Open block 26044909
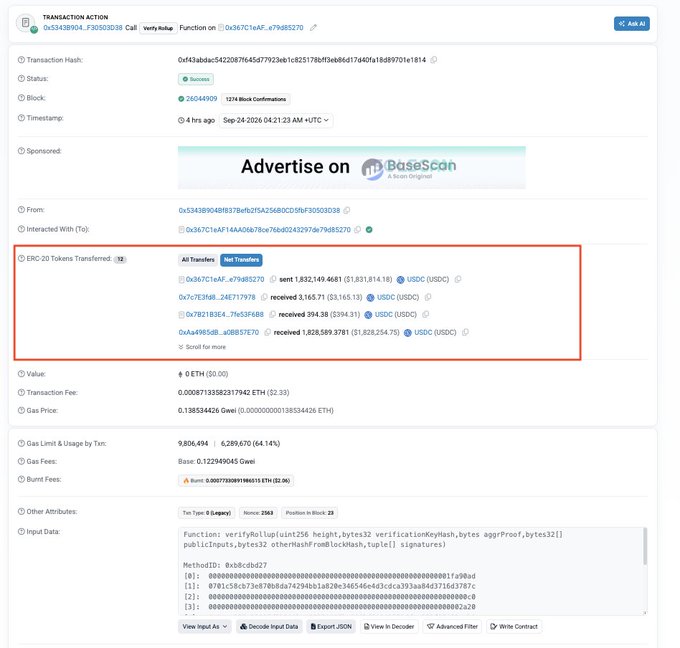This screenshot has height=648, width=680. [201, 99]
